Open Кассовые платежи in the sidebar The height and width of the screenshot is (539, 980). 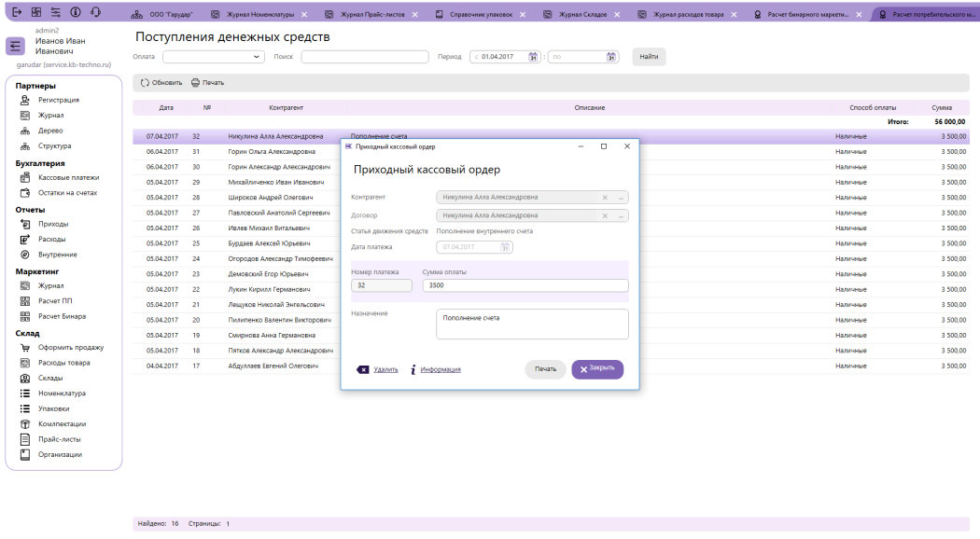coord(68,177)
